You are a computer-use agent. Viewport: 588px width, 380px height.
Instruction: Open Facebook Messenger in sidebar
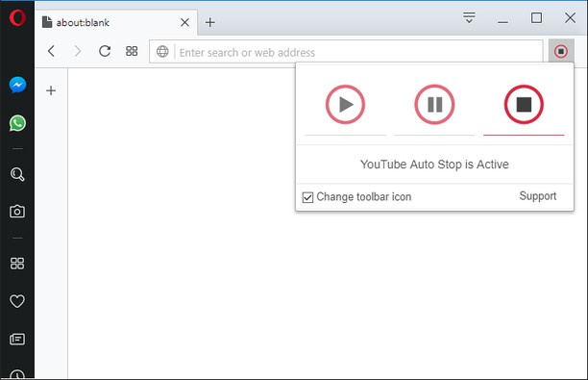tap(17, 85)
